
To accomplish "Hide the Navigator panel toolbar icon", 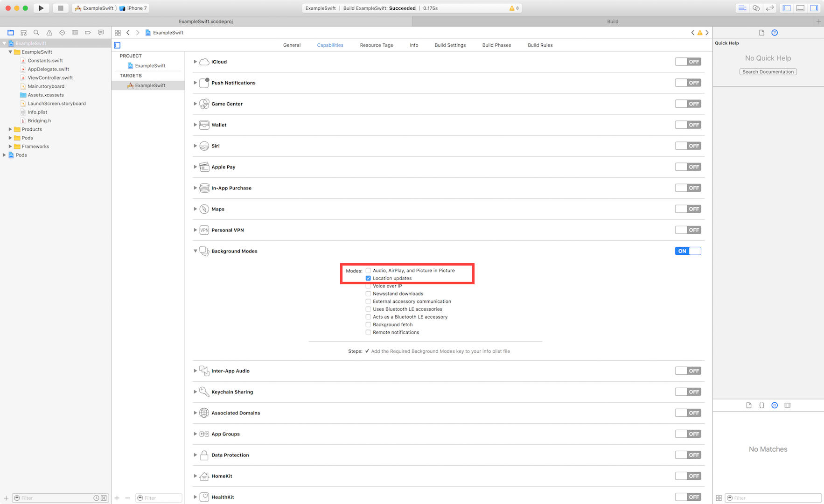I will (x=787, y=8).
